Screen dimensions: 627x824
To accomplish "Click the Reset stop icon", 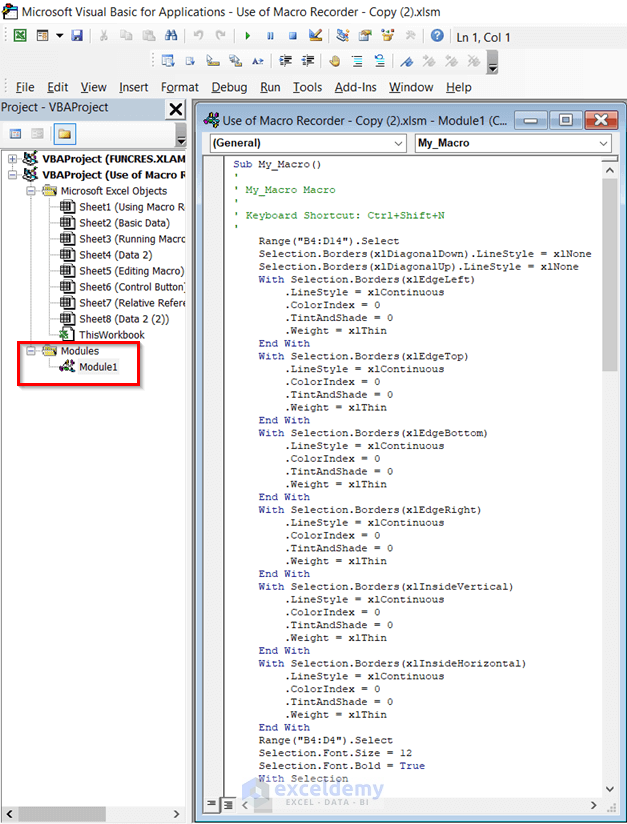I will tap(293, 36).
